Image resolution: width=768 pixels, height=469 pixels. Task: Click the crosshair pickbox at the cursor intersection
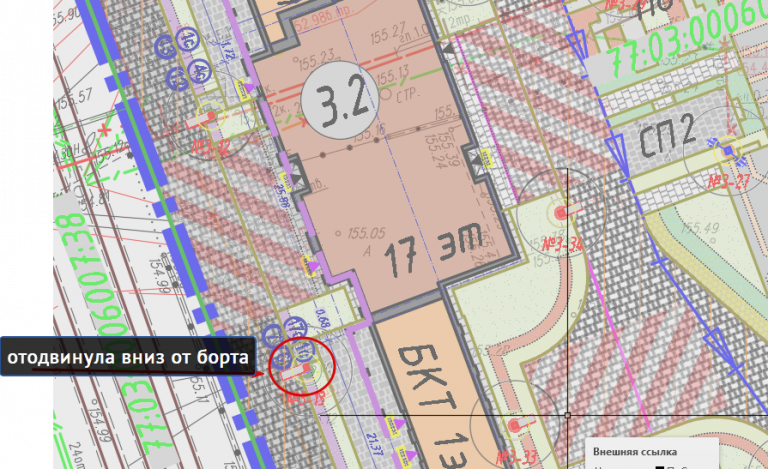click(x=567, y=415)
